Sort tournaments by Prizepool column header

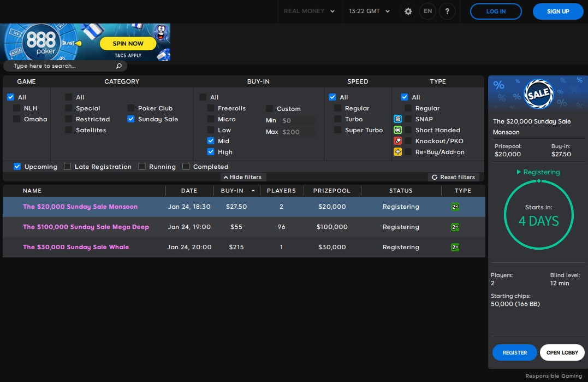click(x=332, y=191)
